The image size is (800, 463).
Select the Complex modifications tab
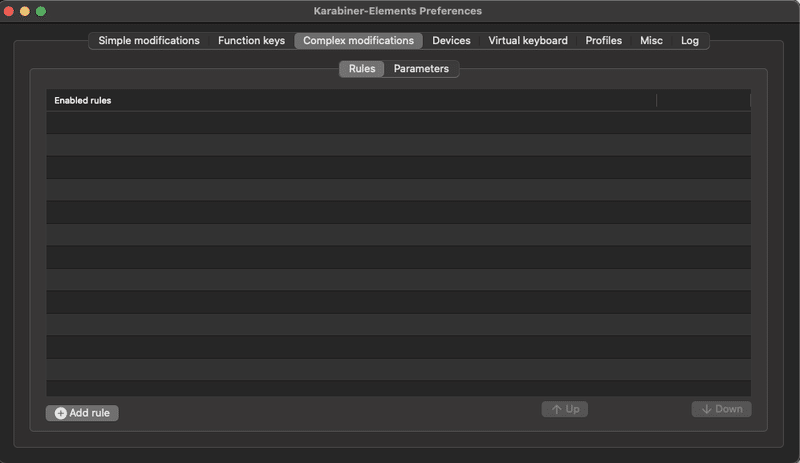point(358,41)
